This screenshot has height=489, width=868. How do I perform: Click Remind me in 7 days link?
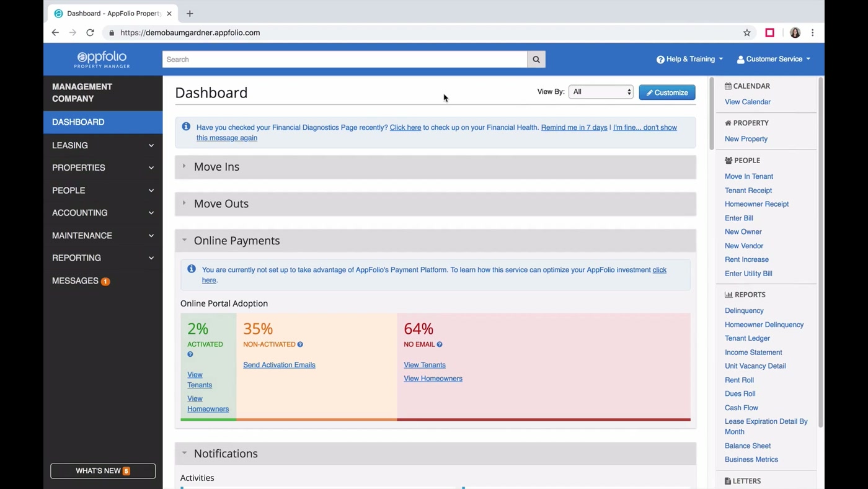coord(574,127)
